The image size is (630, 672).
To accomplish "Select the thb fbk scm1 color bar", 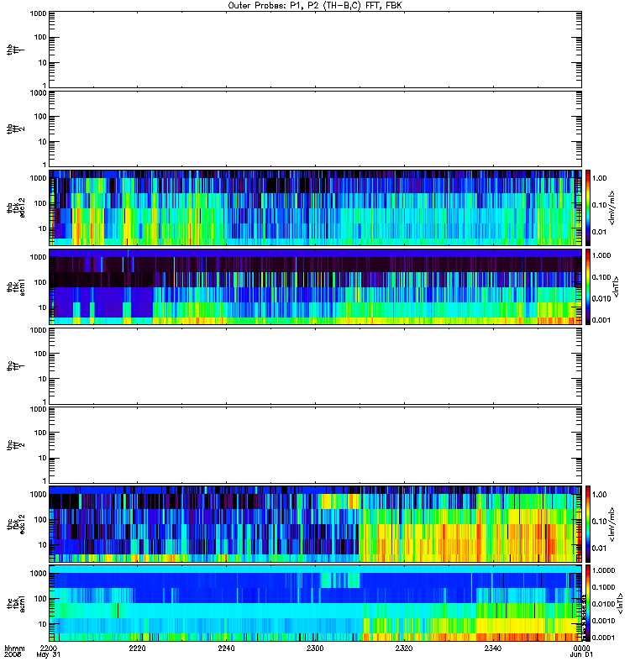I will point(587,286).
